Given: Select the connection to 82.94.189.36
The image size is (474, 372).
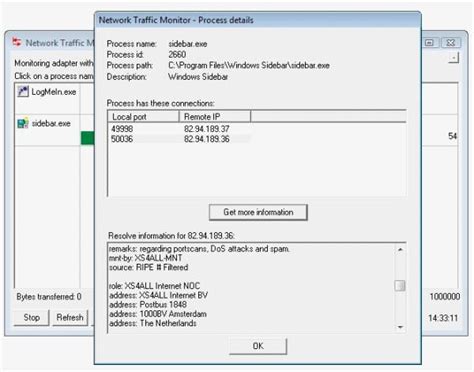Looking at the screenshot, I should [180, 139].
